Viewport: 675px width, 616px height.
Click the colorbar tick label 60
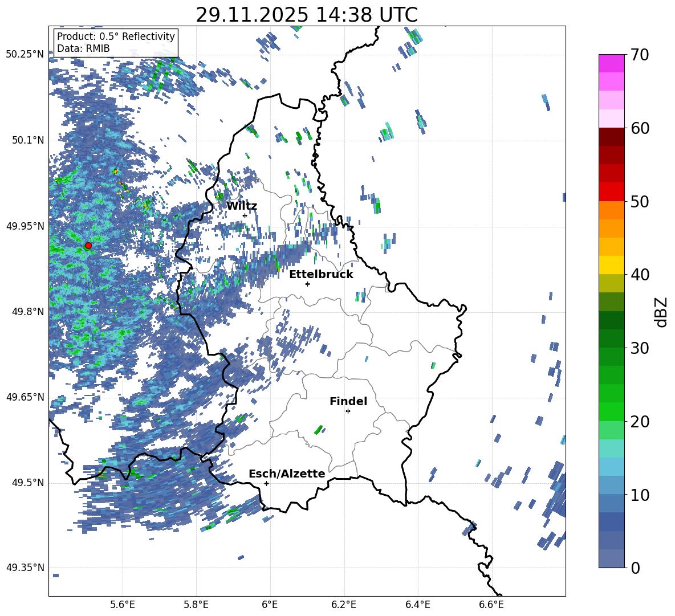point(640,128)
